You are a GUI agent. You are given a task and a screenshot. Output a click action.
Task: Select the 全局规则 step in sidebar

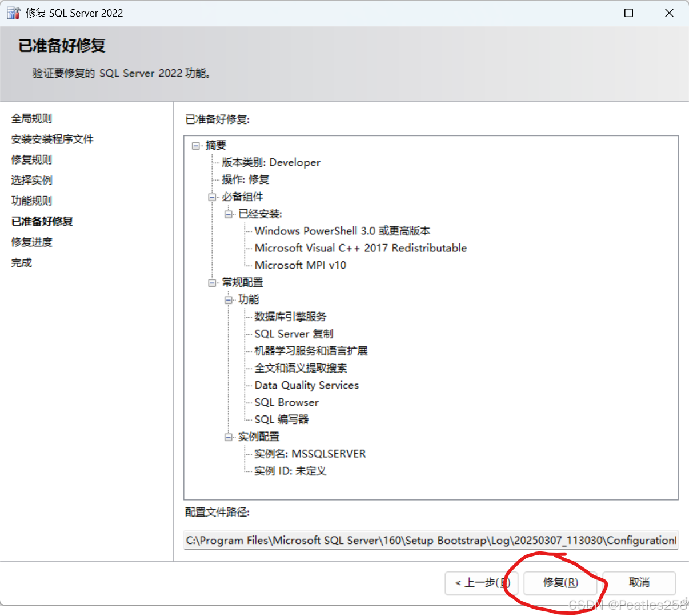tap(31, 119)
